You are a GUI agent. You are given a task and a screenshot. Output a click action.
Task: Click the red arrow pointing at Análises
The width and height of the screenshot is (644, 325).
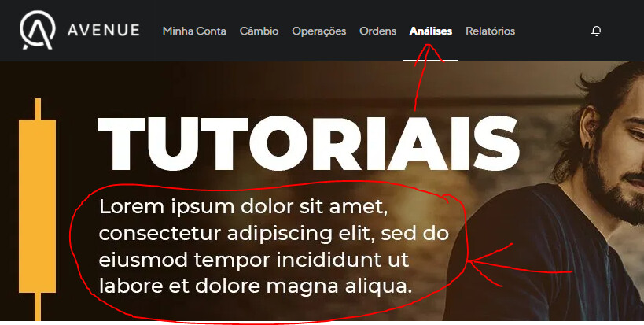(425, 77)
